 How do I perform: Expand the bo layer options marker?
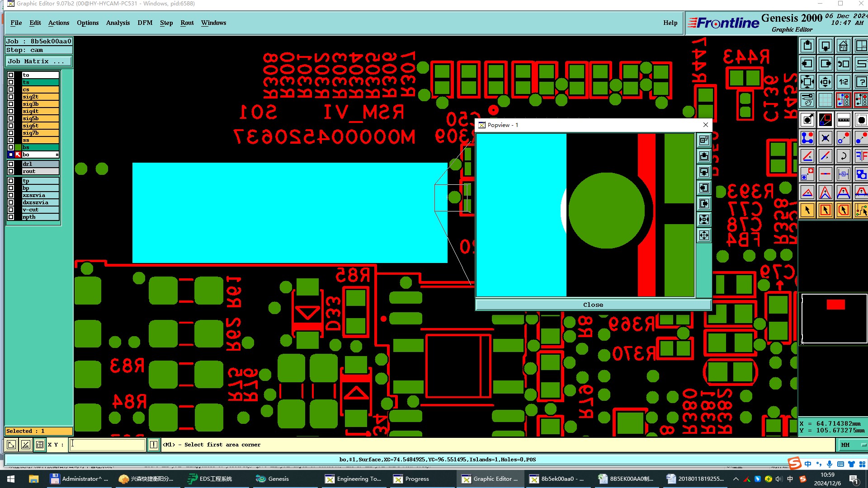[57, 155]
